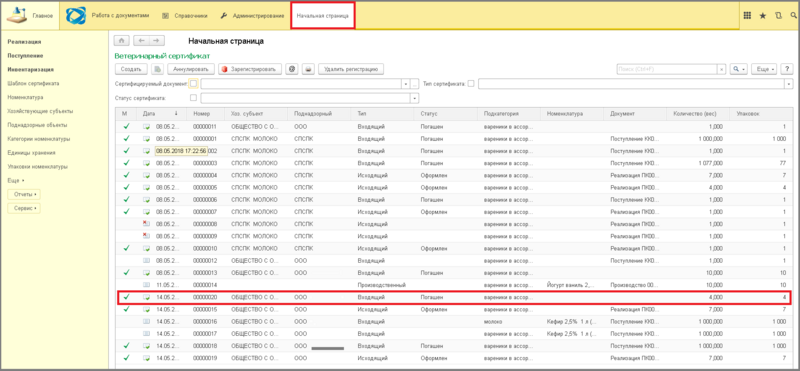Select the Производственный cell in row 00000014
The image size is (800, 371).
[x=383, y=284]
